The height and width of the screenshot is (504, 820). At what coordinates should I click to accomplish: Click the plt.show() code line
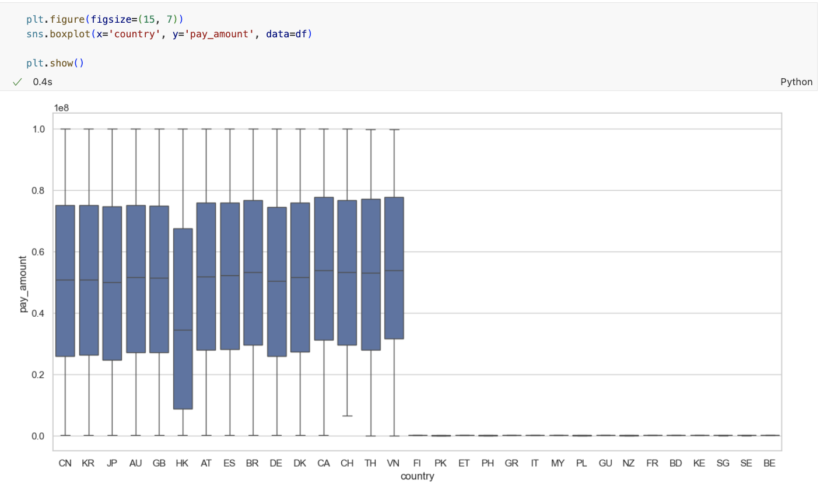point(55,63)
